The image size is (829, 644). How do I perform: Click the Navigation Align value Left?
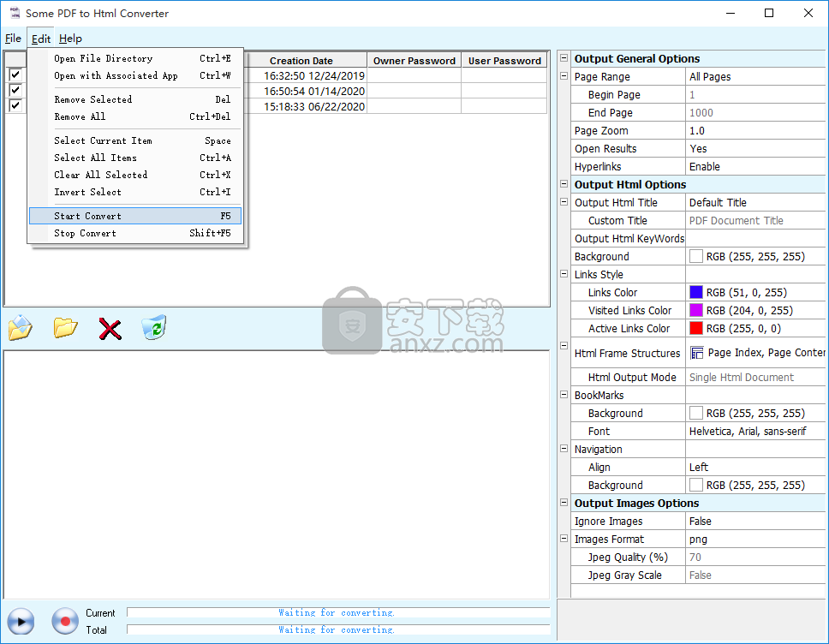click(756, 467)
